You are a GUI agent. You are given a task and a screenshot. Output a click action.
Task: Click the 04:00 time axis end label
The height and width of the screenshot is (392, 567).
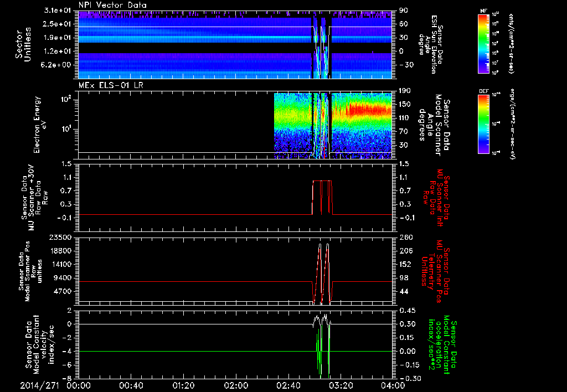[393, 385]
